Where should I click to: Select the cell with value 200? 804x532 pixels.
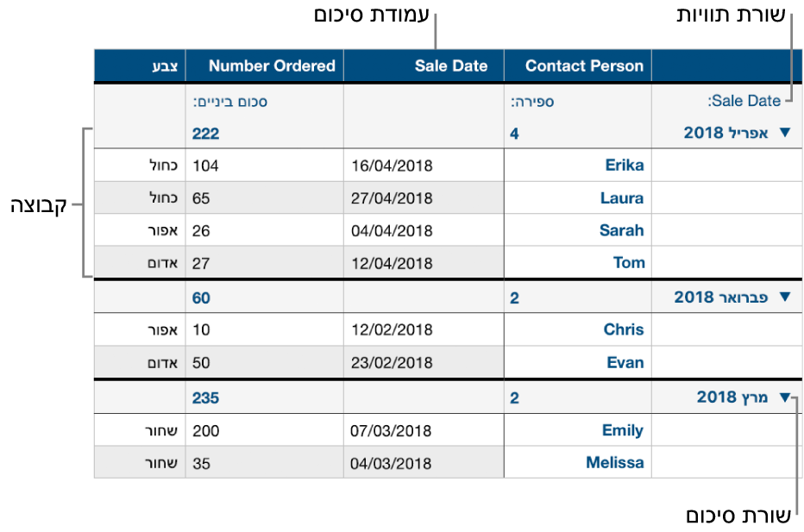coord(265,430)
